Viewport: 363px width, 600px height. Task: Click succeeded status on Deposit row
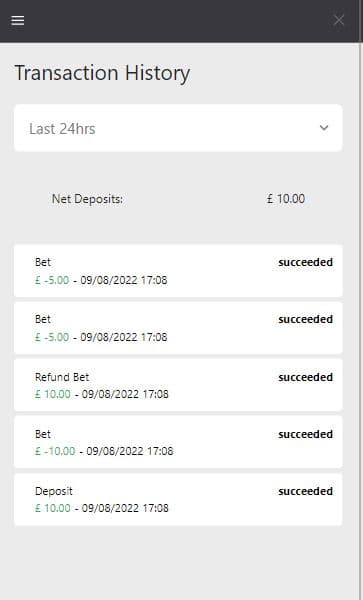pos(305,491)
